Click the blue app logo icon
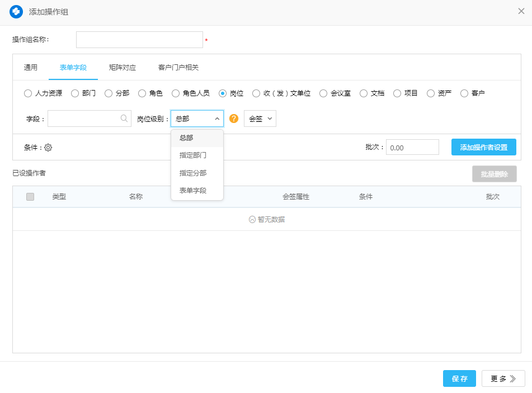532x393 pixels. click(16, 12)
